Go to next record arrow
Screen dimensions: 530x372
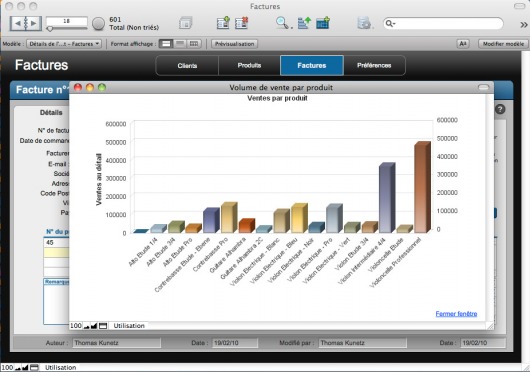[34, 23]
